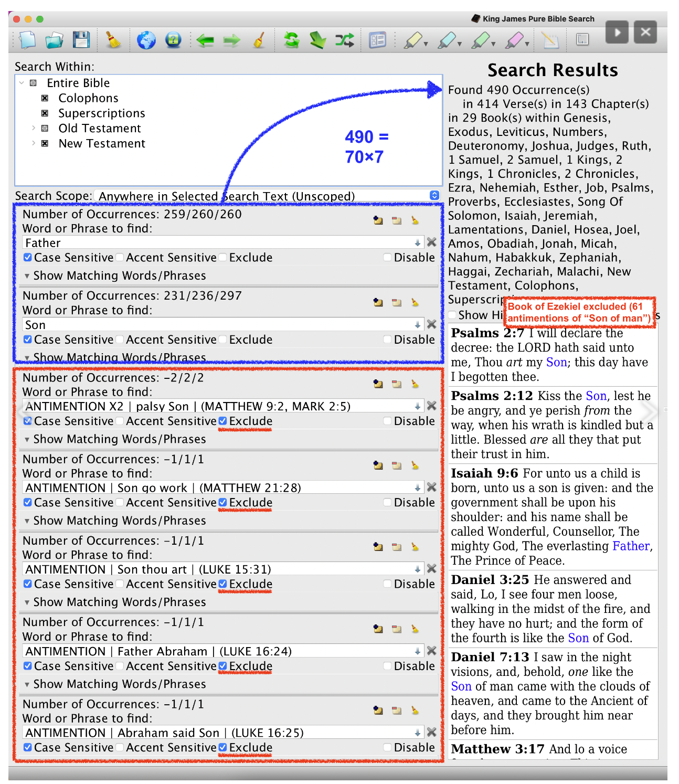
Task: Select Psalms 2:12 verse result
Action: click(x=554, y=425)
